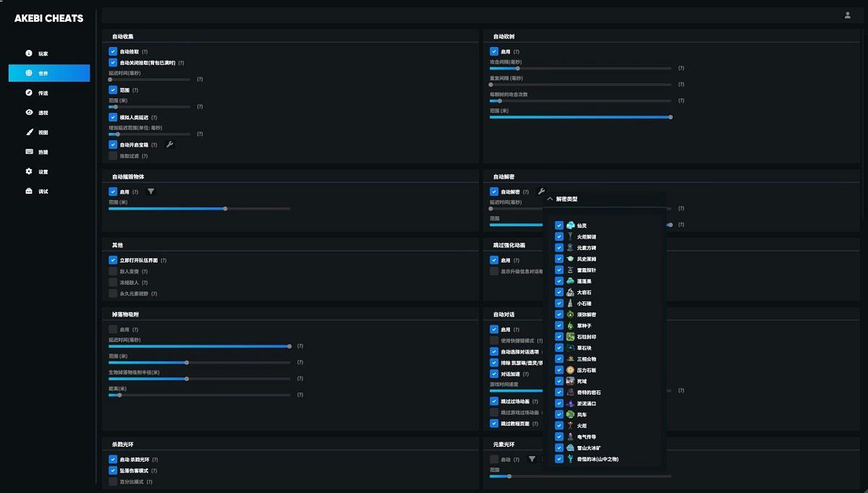Click the AKEBI CHEATS title logo
Image resolution: width=868 pixels, height=493 pixels.
[49, 18]
